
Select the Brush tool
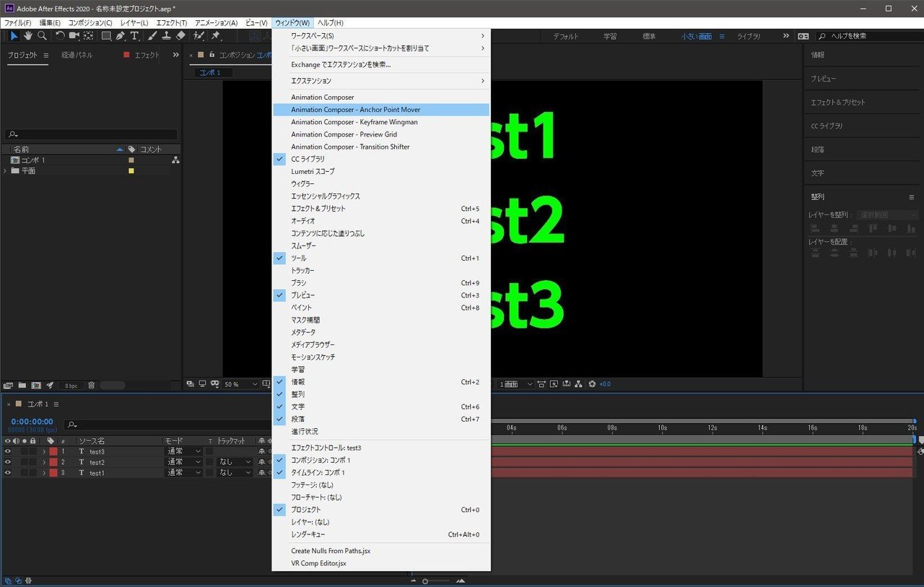[153, 35]
